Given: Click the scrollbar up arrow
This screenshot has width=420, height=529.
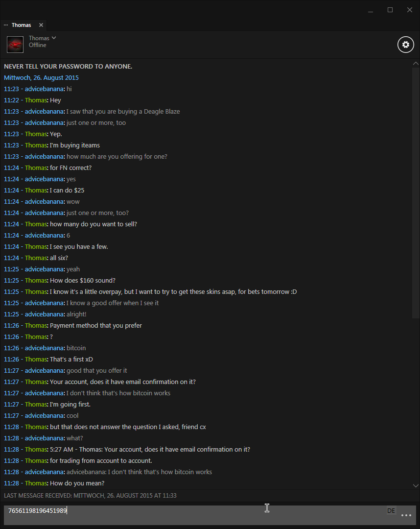Looking at the screenshot, I should [x=416, y=63].
